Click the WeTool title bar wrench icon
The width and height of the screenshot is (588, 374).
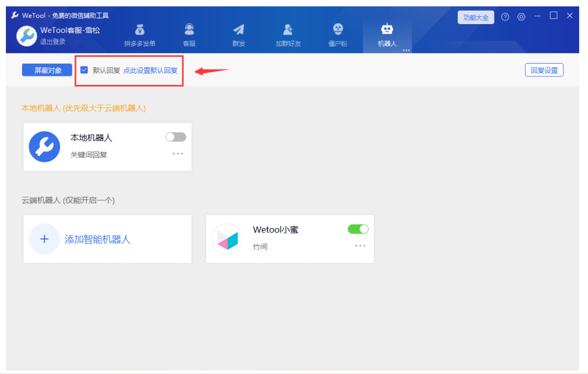click(15, 15)
